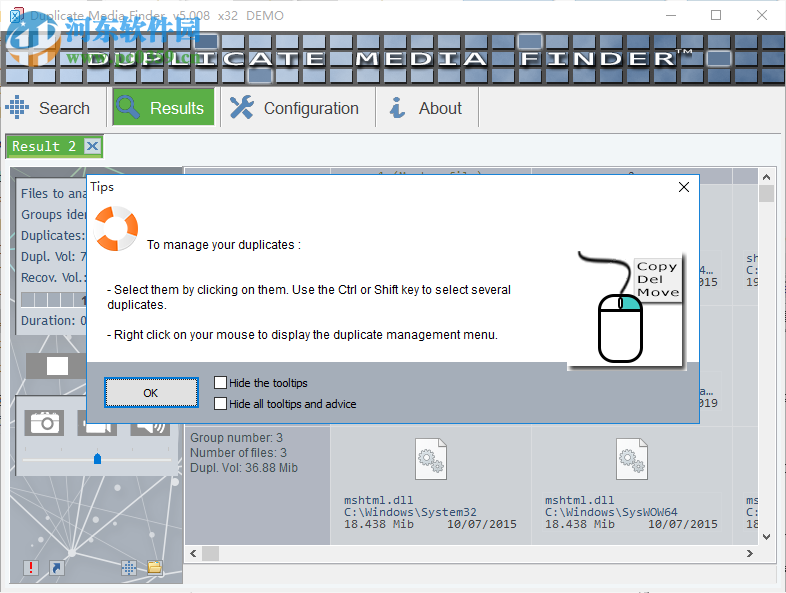The image size is (786, 593).
Task: Click the video camera filter icon
Action: 97,427
